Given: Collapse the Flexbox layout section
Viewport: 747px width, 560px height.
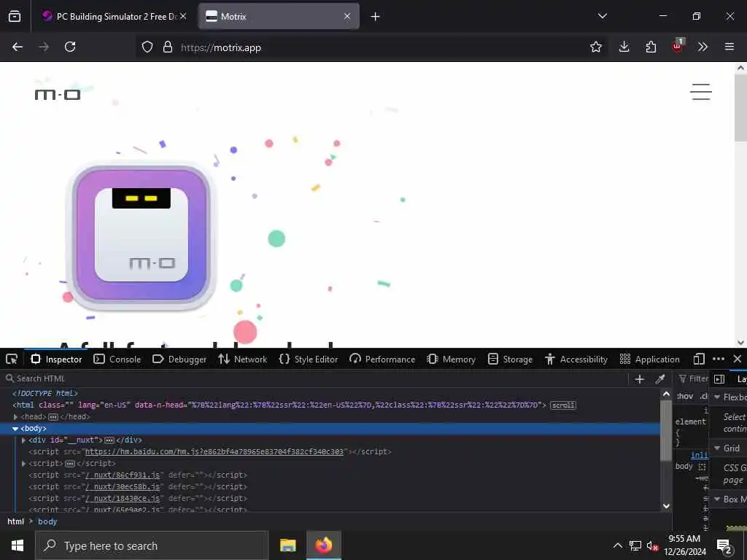Looking at the screenshot, I should [717, 397].
